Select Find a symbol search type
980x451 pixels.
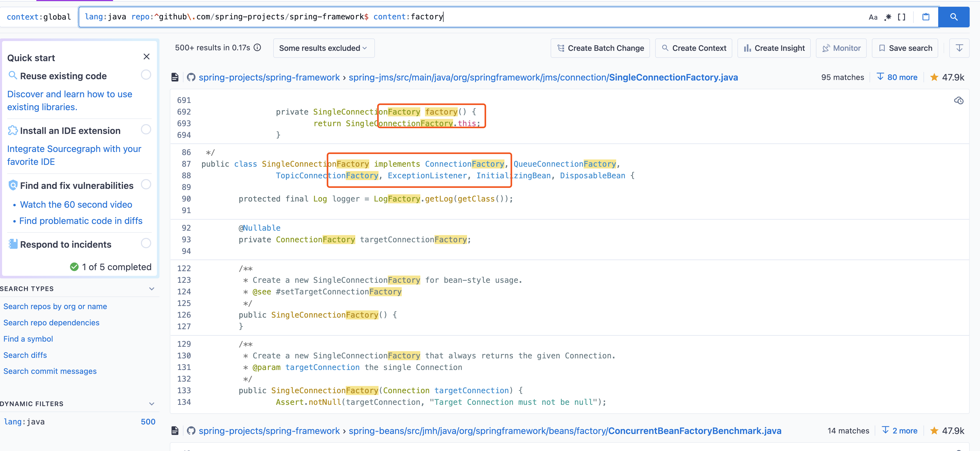[28, 339]
